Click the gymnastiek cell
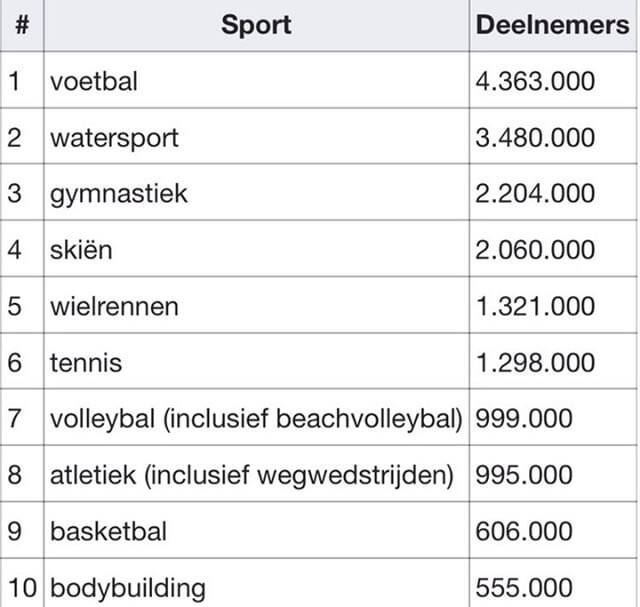The height and width of the screenshot is (607, 640). 118,193
